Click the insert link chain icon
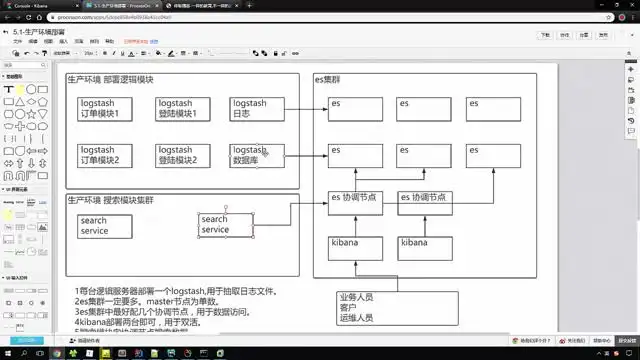 coord(295,53)
